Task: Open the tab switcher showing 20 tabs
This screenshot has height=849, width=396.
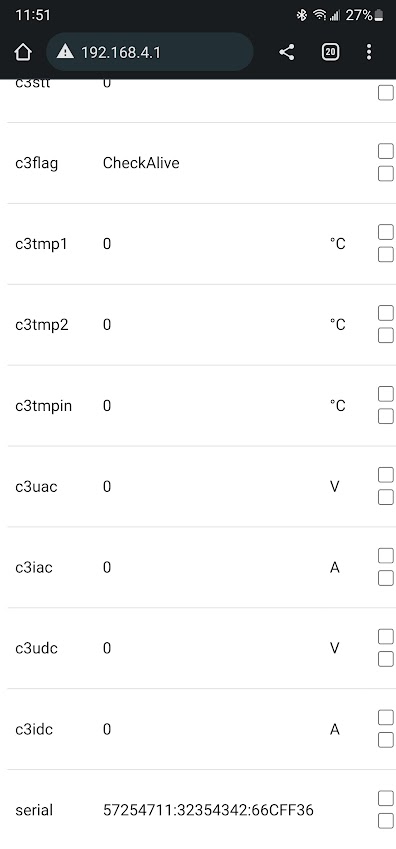Action: point(330,52)
